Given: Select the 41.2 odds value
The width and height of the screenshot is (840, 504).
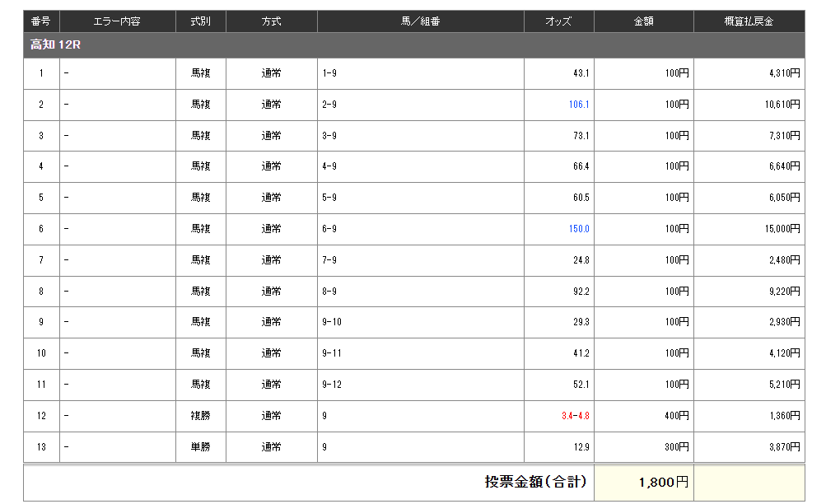Looking at the screenshot, I should [581, 353].
